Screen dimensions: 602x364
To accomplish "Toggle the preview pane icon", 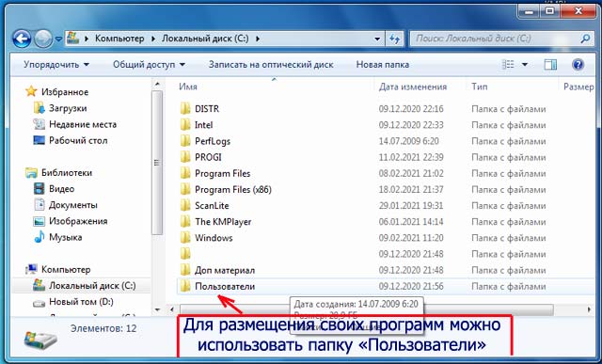I will click(x=550, y=65).
